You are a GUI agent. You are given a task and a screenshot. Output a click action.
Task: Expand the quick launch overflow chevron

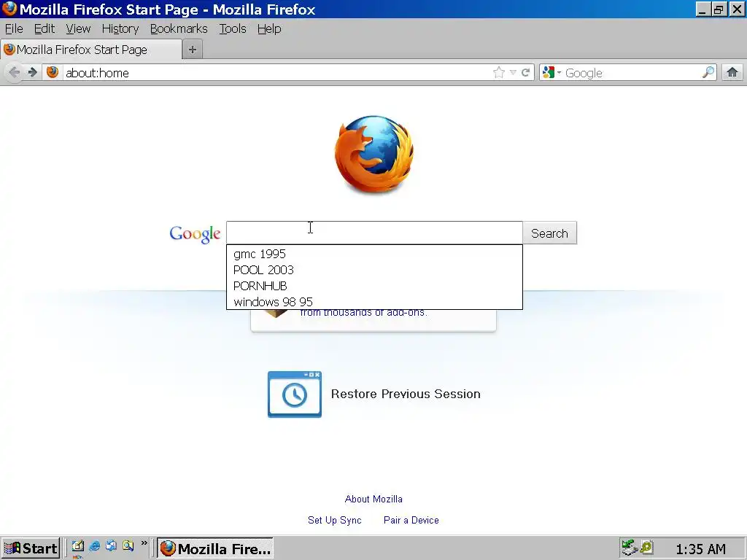point(144,542)
